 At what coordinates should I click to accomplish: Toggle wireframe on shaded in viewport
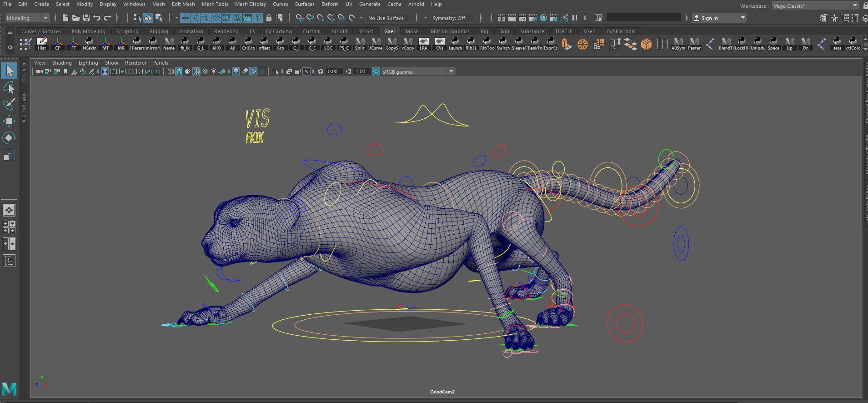196,71
